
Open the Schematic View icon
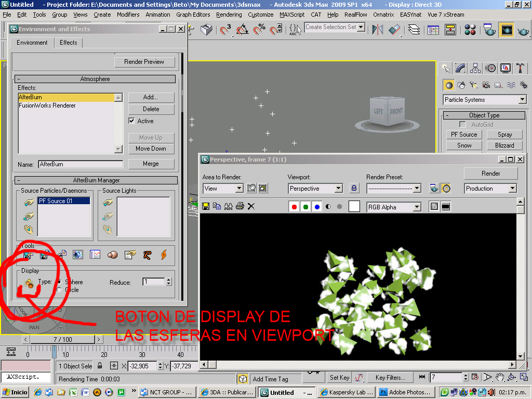coord(450,30)
